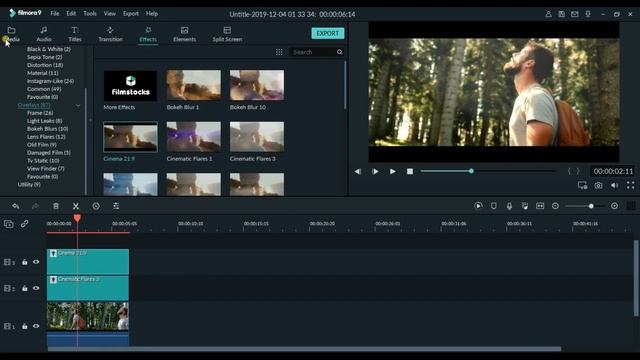Select Frame (26) overlay category
This screenshot has height=360, width=640.
point(40,113)
